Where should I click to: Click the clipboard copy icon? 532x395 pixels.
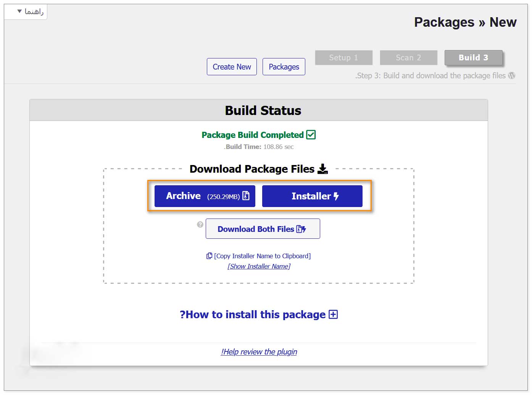tap(209, 256)
